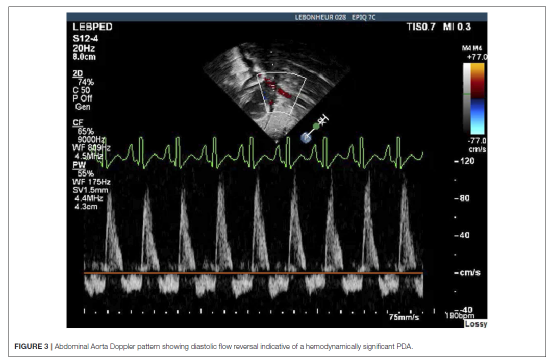Screen dimensions: 554x362
Task: Click the TIS0.7 thermal index readout
Action: pos(421,27)
